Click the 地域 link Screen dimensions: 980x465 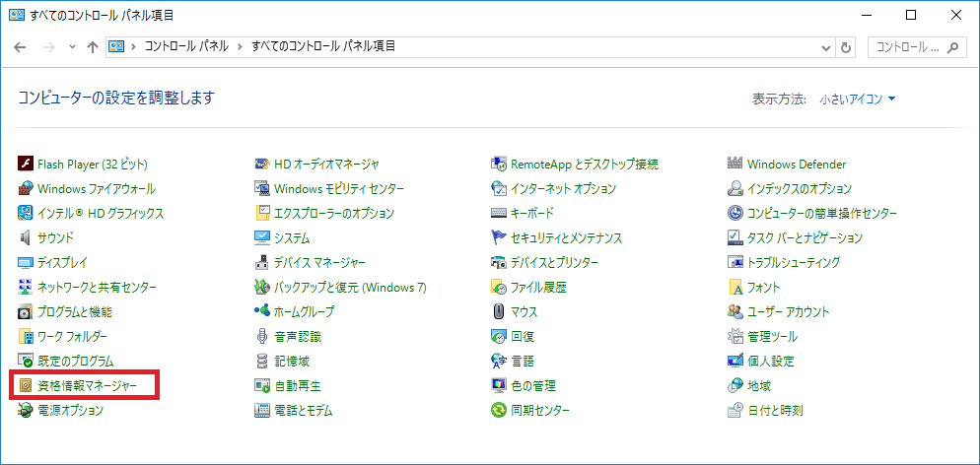759,386
